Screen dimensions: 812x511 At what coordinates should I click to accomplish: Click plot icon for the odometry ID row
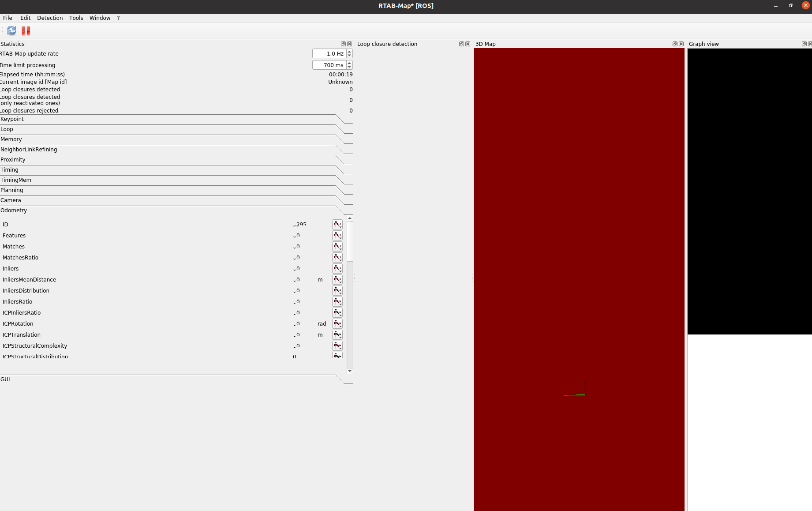pos(337,225)
